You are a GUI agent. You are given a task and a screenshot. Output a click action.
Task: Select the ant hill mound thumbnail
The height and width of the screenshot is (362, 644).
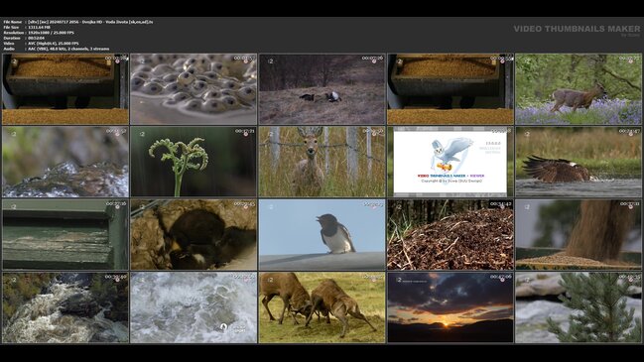click(x=451, y=235)
